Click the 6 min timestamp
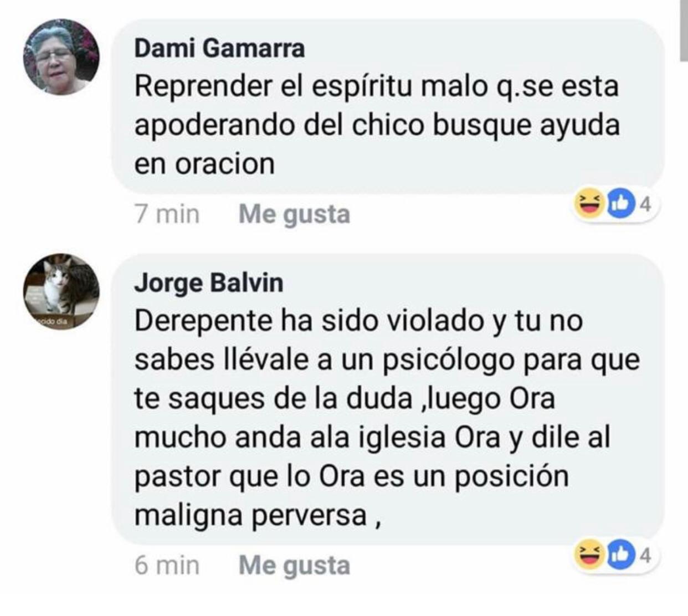688x616 pixels. coord(167,565)
